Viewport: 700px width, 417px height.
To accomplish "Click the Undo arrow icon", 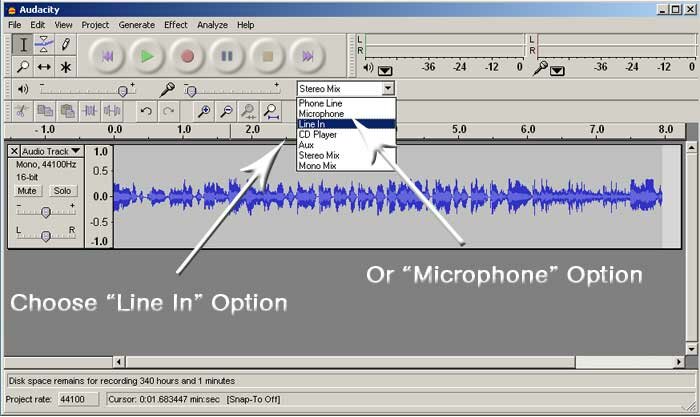I will click(146, 111).
